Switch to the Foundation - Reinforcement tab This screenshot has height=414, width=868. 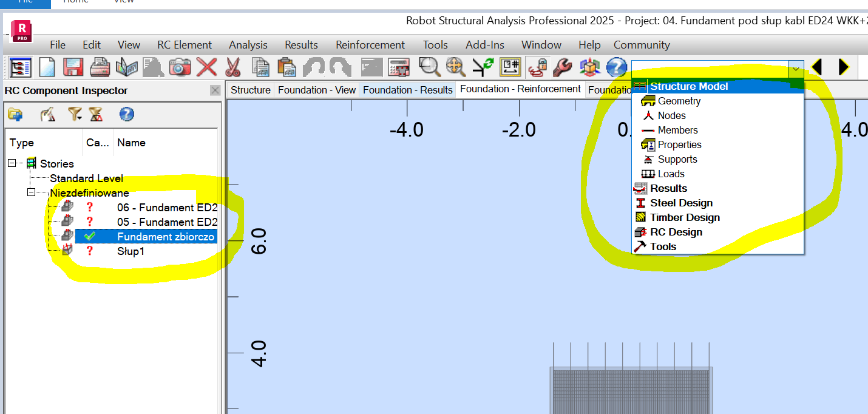coord(520,89)
